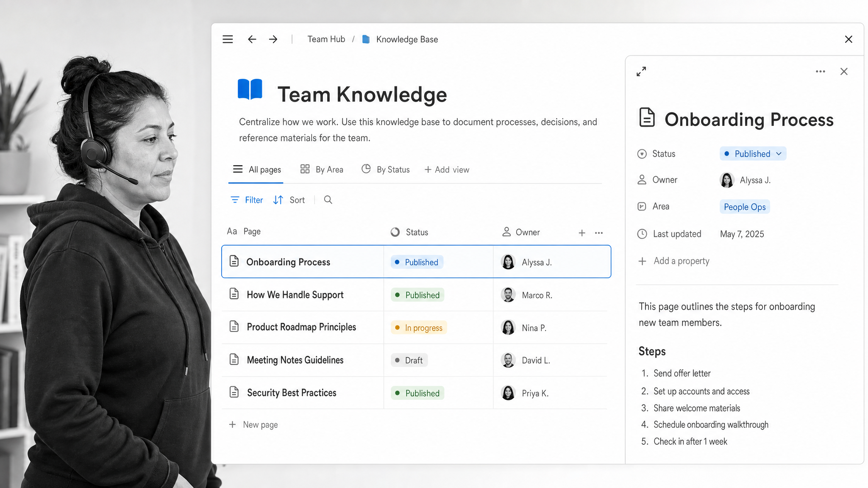868x488 pixels.
Task: Expand the side panel to full page
Action: tap(641, 72)
